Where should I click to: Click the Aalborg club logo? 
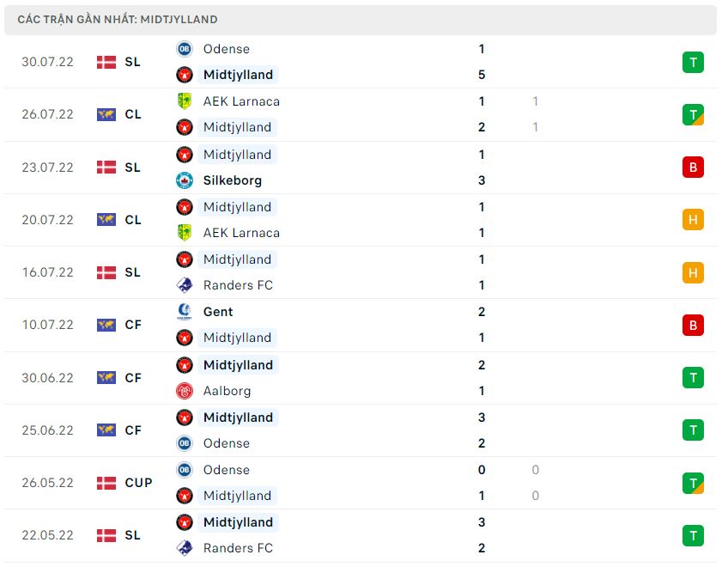pyautogui.click(x=184, y=391)
